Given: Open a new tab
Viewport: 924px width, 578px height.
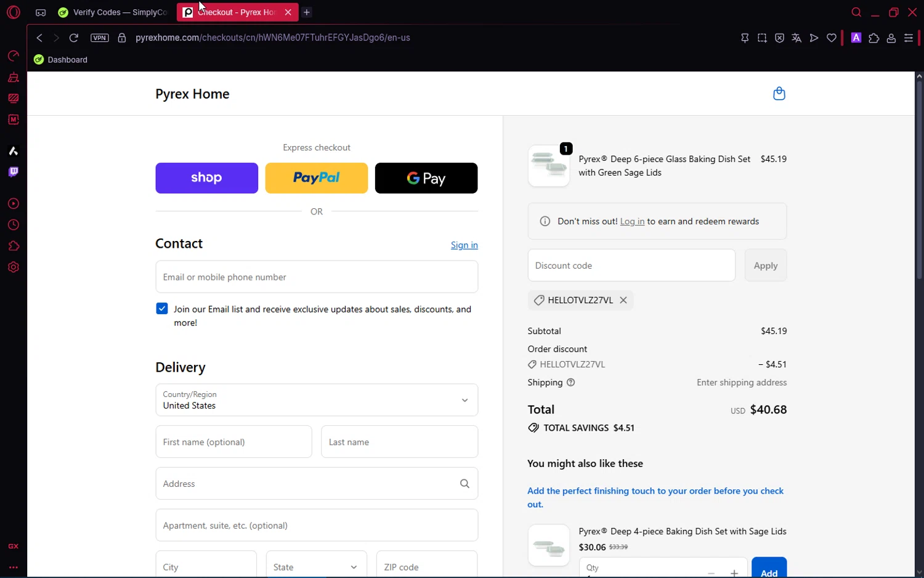Looking at the screenshot, I should (307, 12).
